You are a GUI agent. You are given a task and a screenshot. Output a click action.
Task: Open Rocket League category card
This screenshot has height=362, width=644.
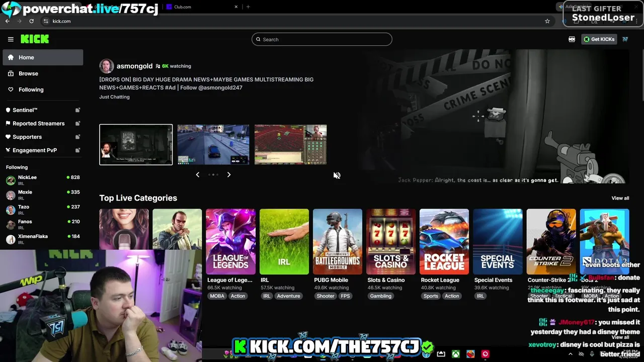click(x=444, y=242)
